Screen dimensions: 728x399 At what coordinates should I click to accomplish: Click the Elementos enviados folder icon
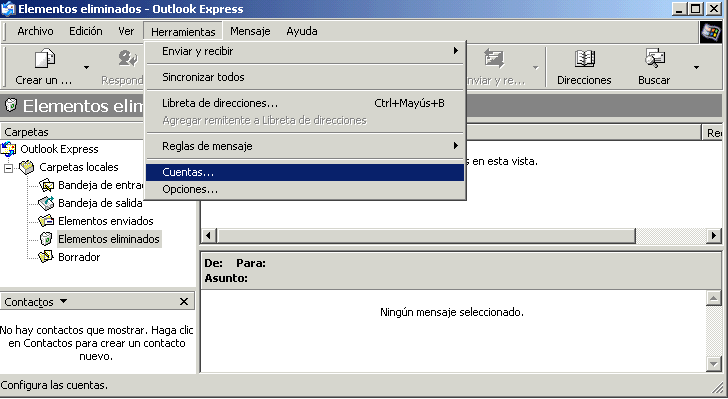[46, 221]
